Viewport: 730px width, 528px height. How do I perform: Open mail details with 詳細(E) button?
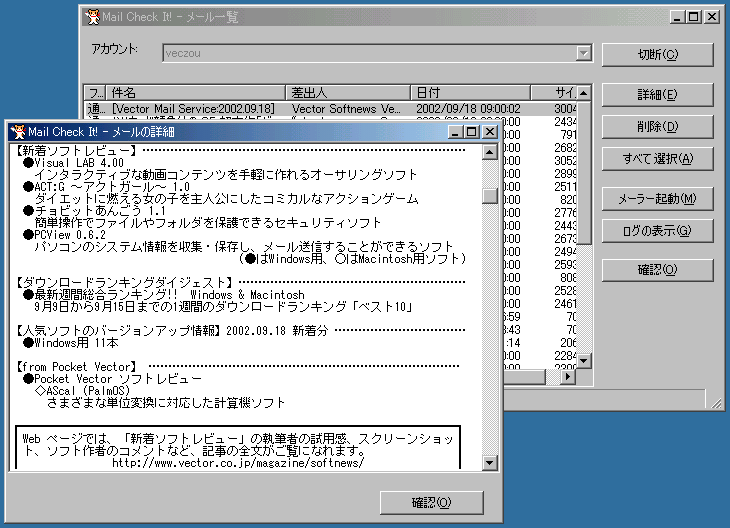tap(657, 95)
